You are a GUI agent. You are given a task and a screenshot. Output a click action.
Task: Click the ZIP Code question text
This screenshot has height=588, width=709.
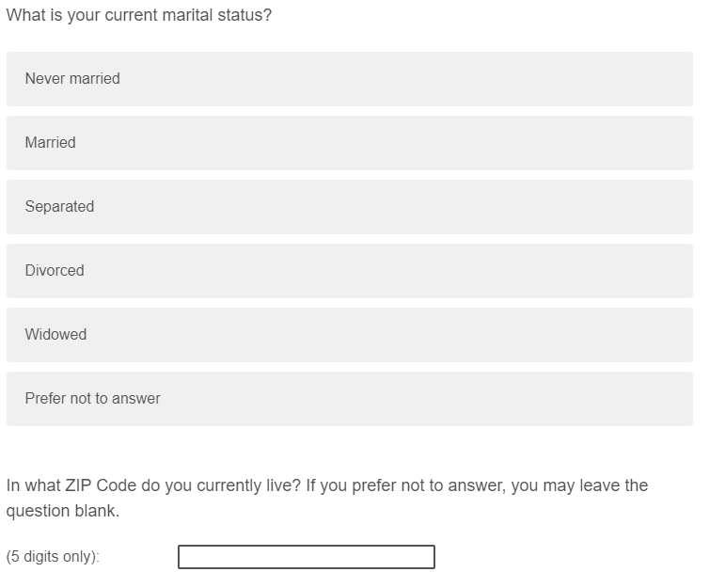tap(326, 486)
